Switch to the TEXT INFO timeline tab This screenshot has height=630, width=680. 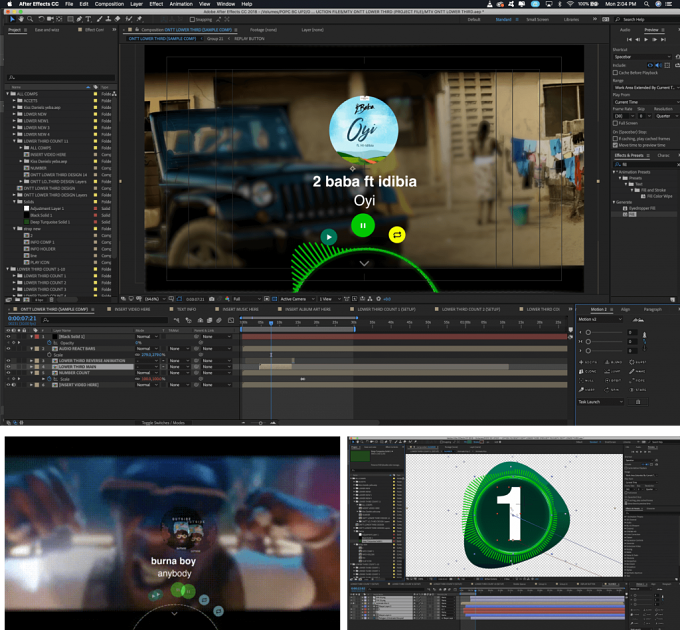coord(186,309)
